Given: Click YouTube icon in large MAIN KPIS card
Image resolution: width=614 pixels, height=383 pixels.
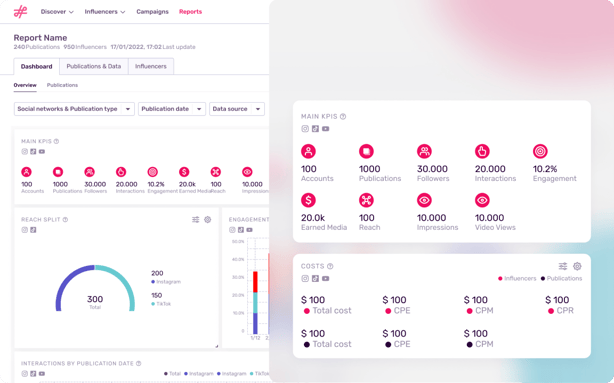Looking at the screenshot, I should point(325,129).
